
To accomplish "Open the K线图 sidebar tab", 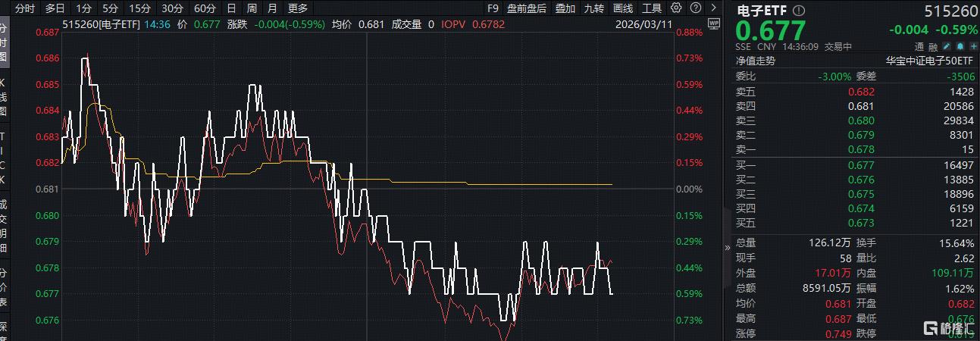I will [x=5, y=96].
